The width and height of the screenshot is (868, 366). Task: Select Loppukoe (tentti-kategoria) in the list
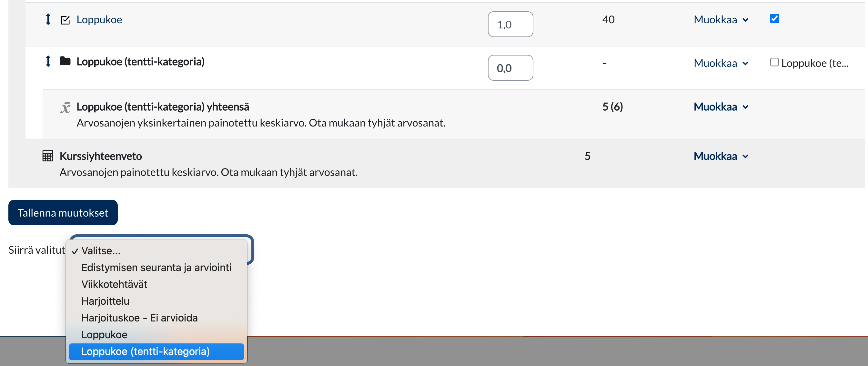point(146,351)
